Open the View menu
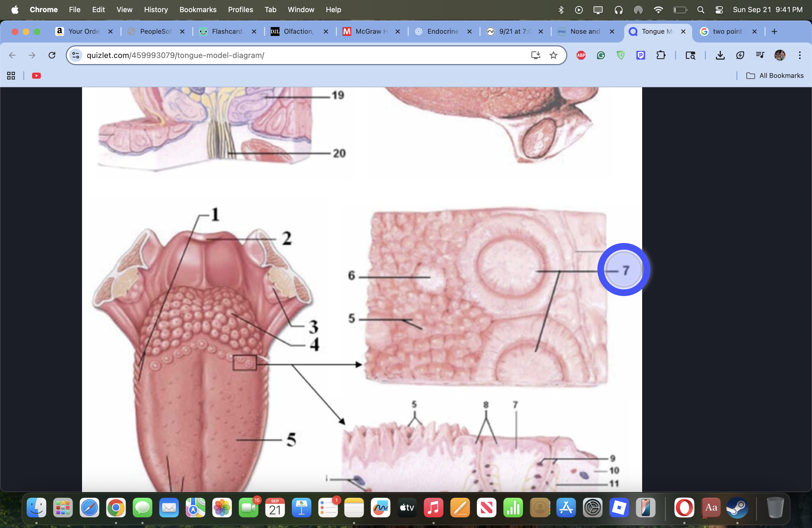The height and width of the screenshot is (528, 812). coord(124,10)
